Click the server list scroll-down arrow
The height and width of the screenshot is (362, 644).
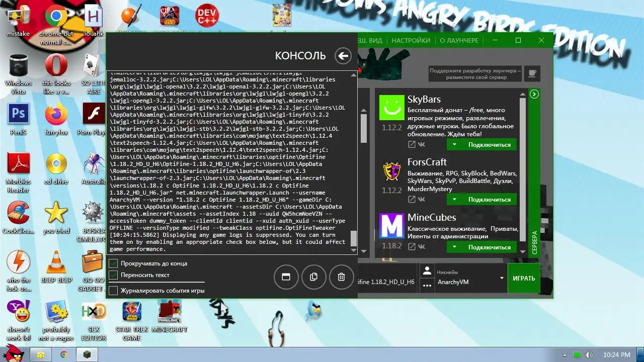click(x=523, y=251)
